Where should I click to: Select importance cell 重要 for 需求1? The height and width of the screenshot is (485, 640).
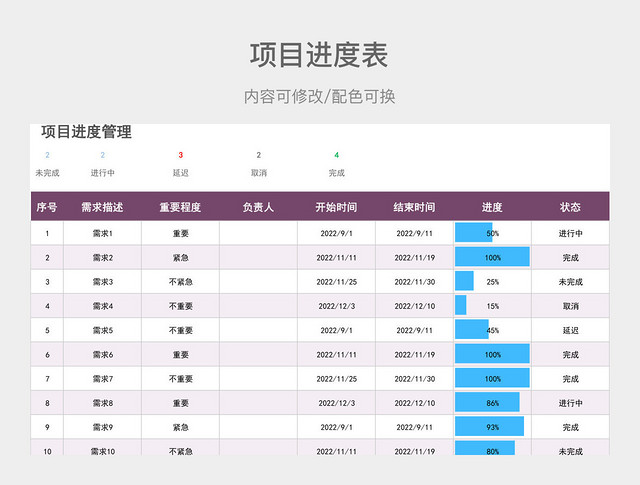(x=180, y=233)
